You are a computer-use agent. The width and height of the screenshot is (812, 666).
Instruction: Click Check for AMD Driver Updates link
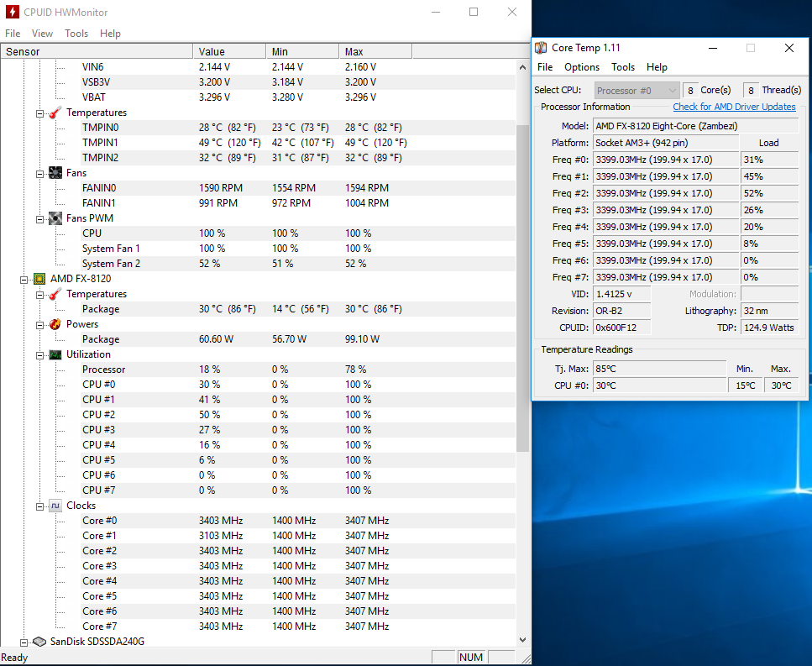click(734, 107)
